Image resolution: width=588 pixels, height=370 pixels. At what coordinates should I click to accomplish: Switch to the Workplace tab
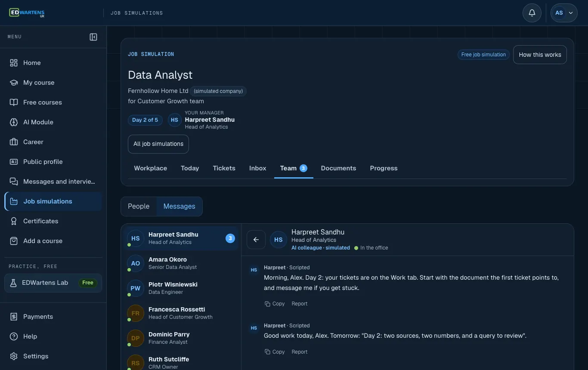coord(151,168)
